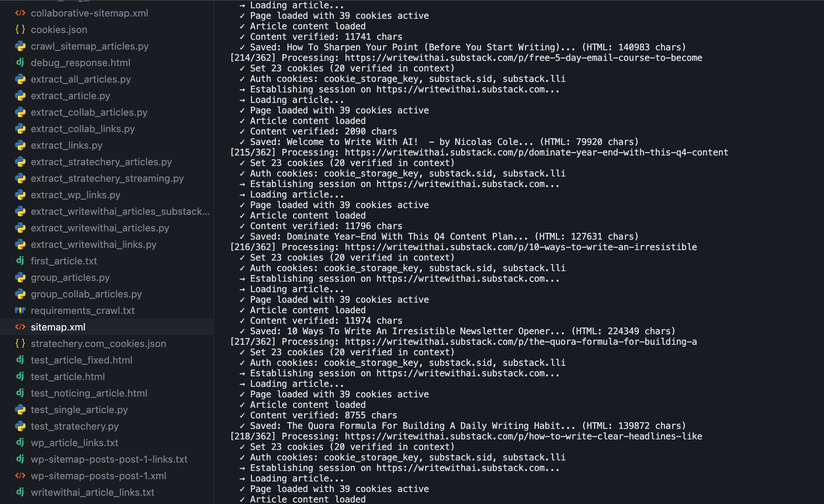This screenshot has width=824, height=504.
Task: Click the dj icon beside debug_response.html
Action: coord(20,63)
